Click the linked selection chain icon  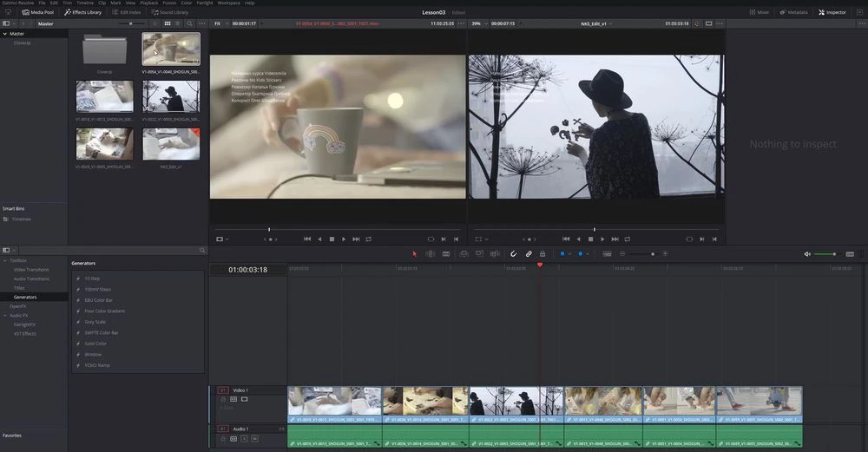tap(528, 253)
